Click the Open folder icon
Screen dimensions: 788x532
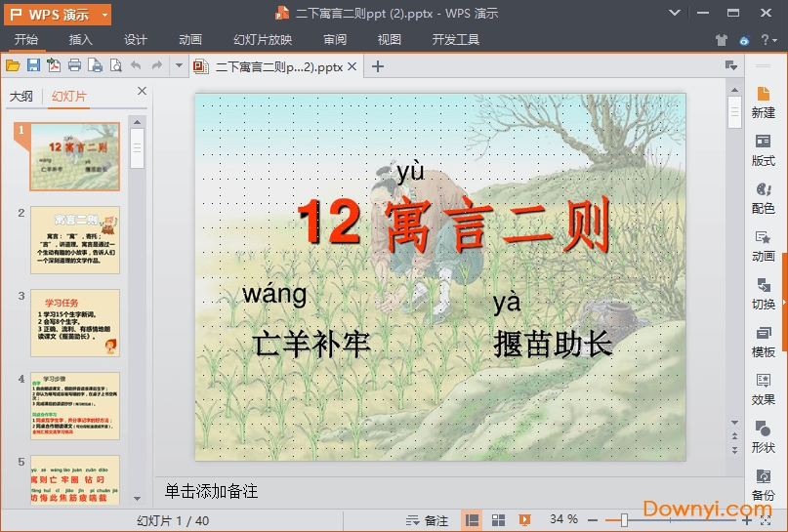(x=13, y=65)
